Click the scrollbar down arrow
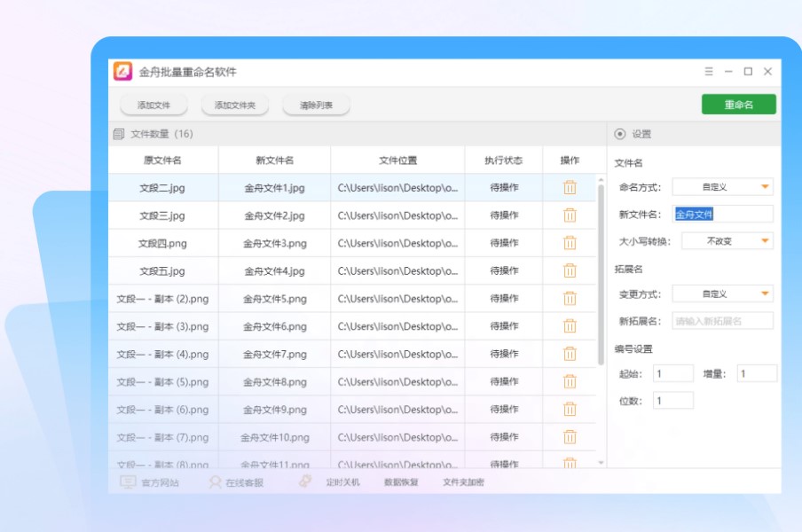The image size is (802, 532). click(x=601, y=463)
